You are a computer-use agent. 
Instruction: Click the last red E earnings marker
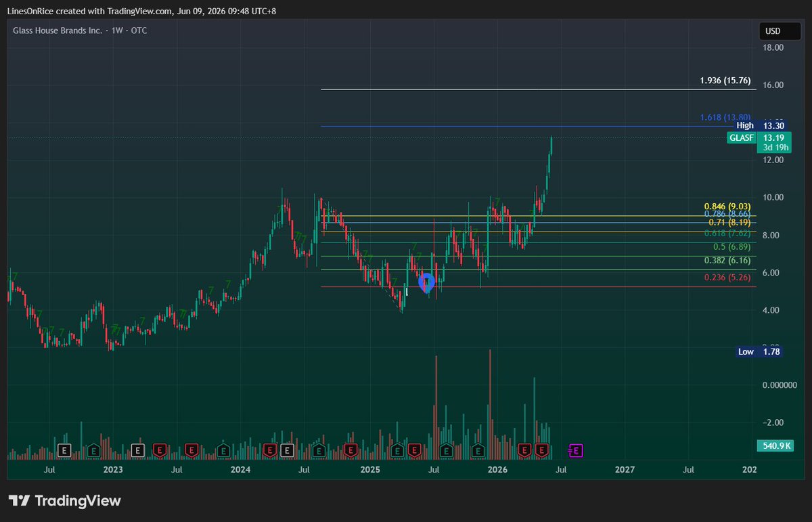541,450
